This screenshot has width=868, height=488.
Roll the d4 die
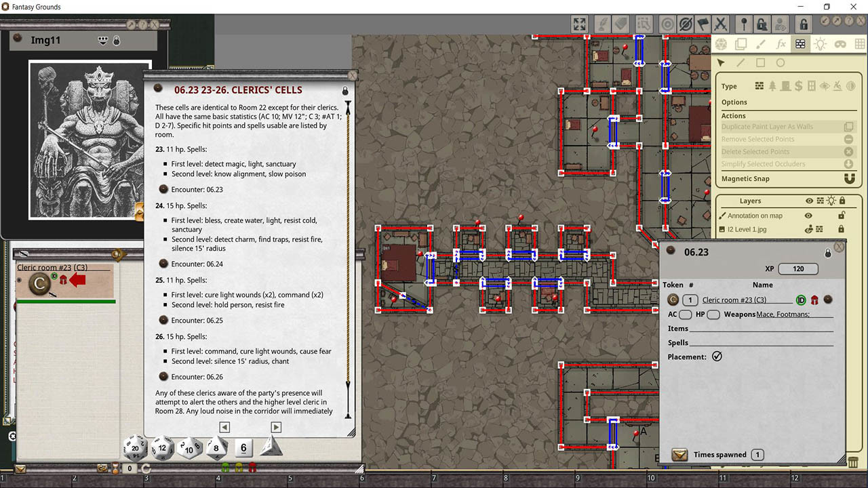(x=271, y=446)
